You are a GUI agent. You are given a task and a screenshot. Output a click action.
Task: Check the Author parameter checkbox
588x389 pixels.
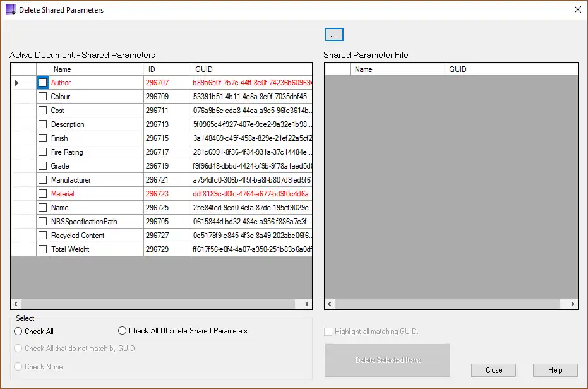point(42,83)
